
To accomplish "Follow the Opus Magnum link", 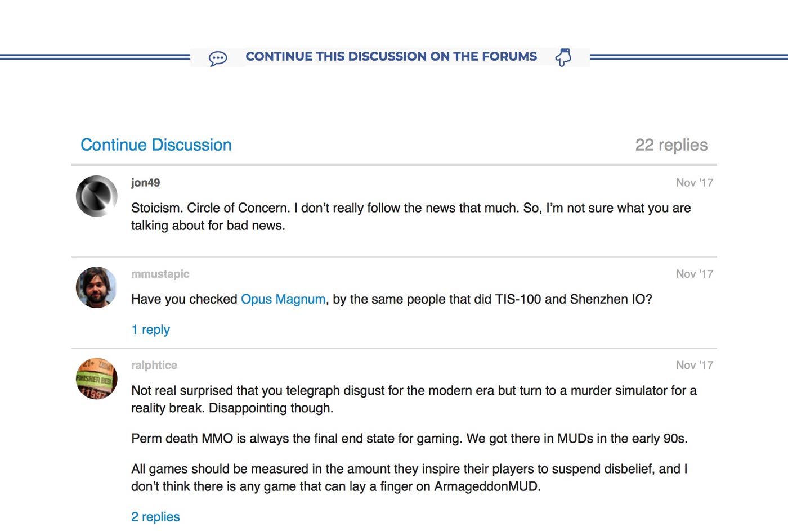I will pyautogui.click(x=283, y=299).
